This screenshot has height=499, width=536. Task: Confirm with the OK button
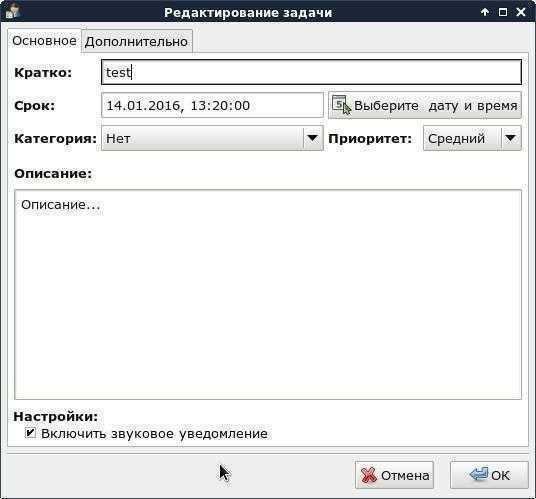[489, 475]
